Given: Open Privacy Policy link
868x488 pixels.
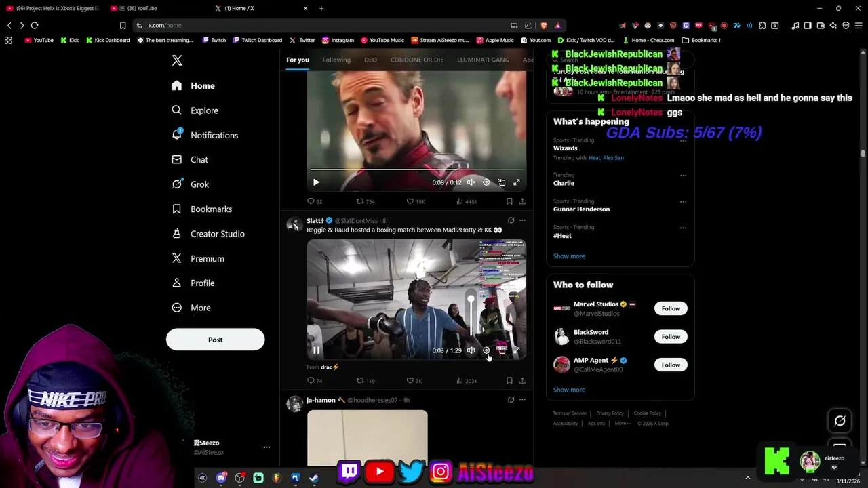Looking at the screenshot, I should 610,413.
